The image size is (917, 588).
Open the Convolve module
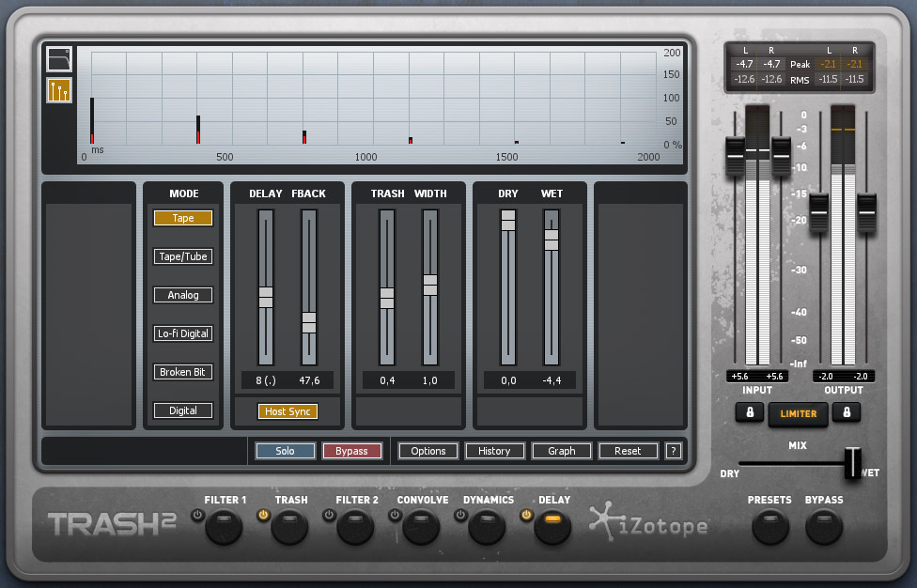[421, 529]
